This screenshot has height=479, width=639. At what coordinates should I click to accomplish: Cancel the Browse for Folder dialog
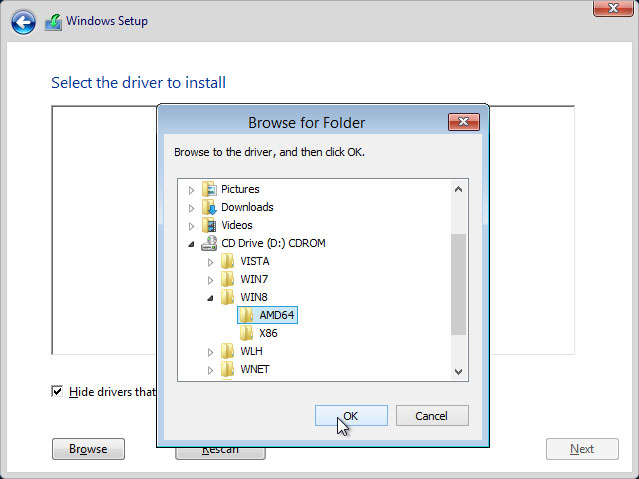coord(432,415)
